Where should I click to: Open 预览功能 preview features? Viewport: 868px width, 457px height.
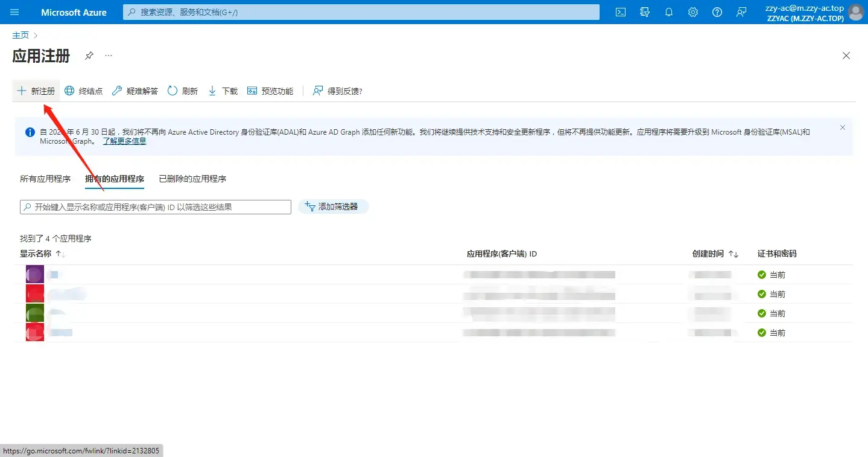tap(270, 91)
